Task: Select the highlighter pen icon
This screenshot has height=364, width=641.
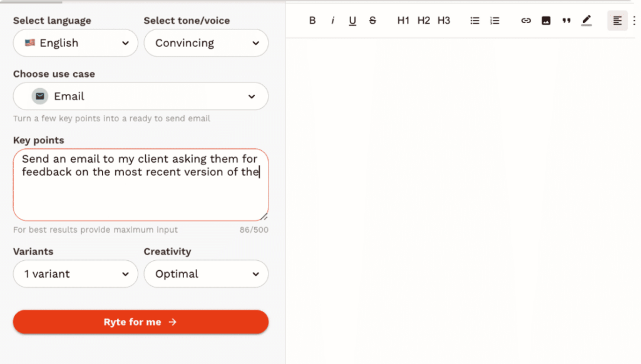Action: tap(586, 20)
